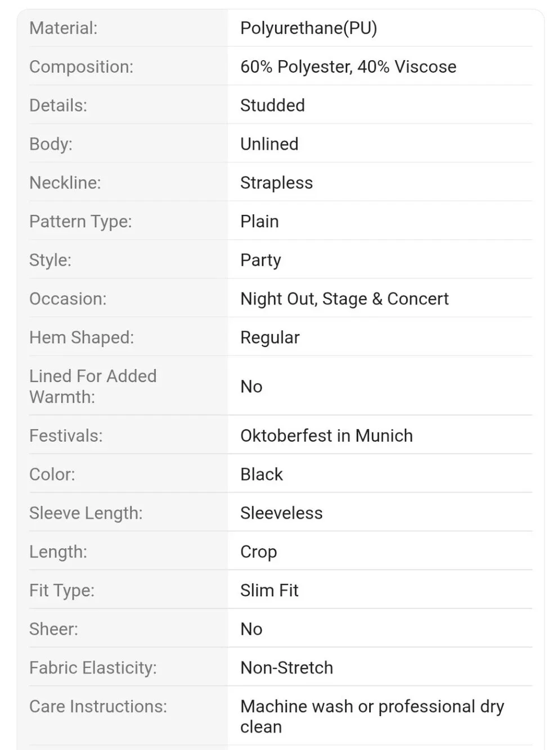Viewport: 560px width, 750px height.
Task: Select the Crop length value
Action: (x=258, y=552)
